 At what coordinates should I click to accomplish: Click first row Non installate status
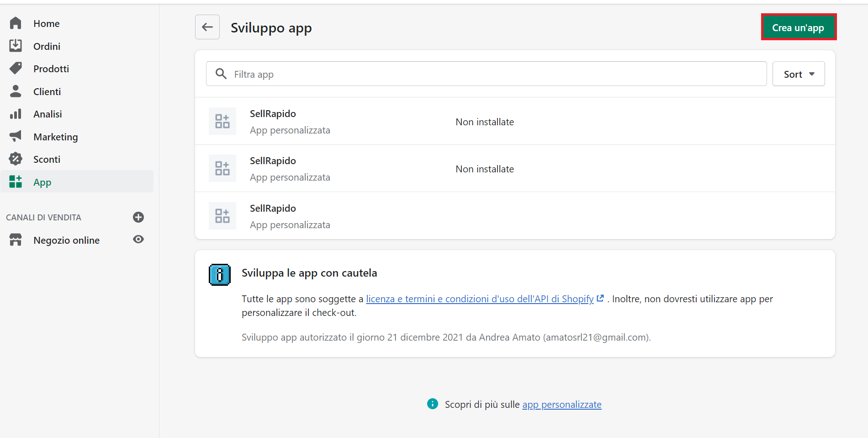[x=485, y=122]
